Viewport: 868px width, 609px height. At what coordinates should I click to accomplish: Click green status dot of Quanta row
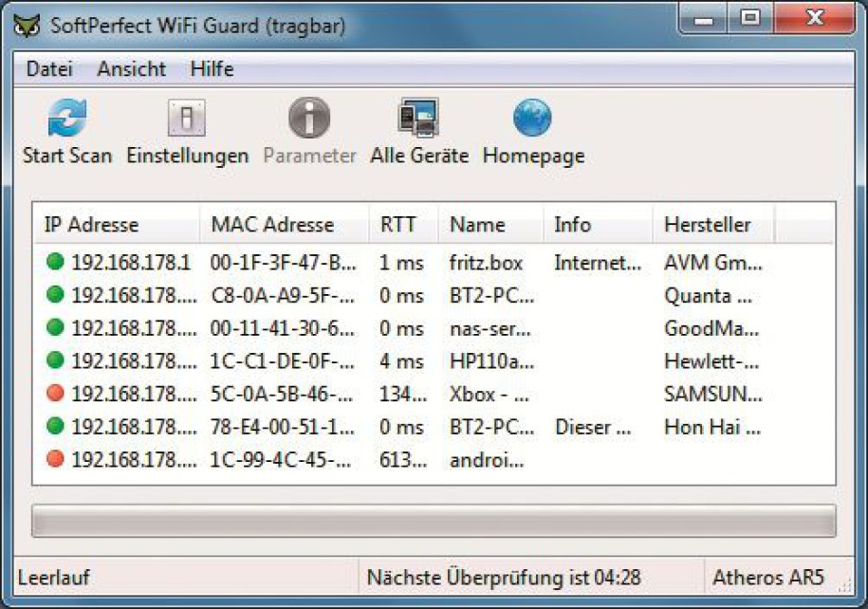(55, 294)
